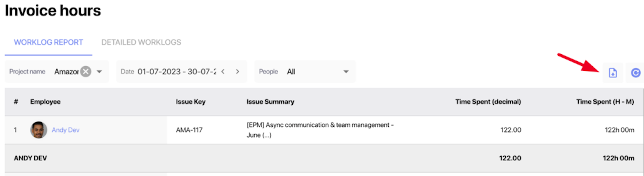Viewport: 644px width, 176px height.
Task: Go to next date range arrow
Action: [x=237, y=72]
